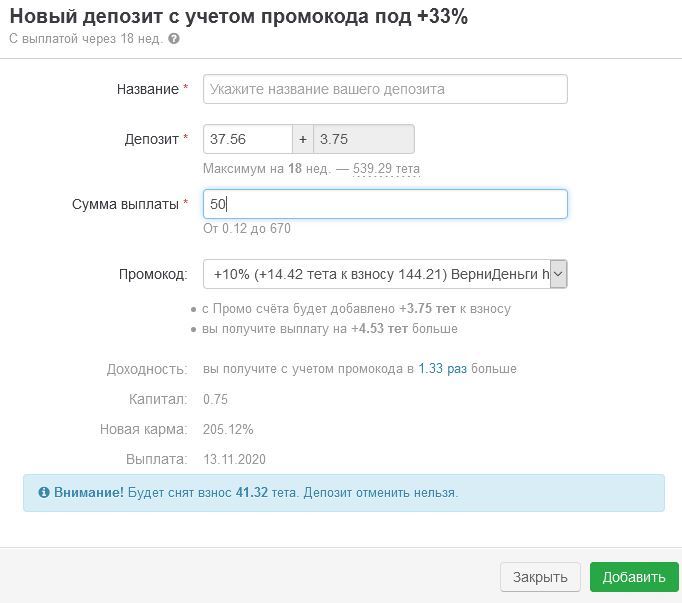This screenshot has height=603, width=682.
Task: Click the Новая карма value 205.12%
Action: pyautogui.click(x=228, y=429)
